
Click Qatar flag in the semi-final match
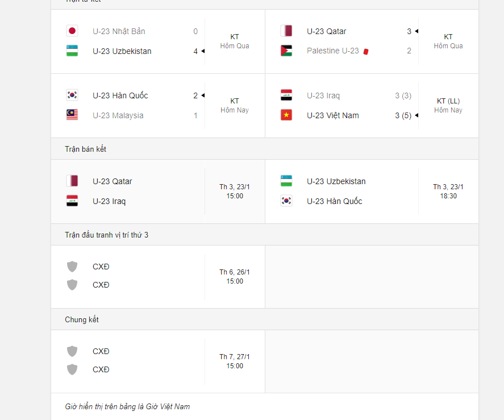point(72,181)
